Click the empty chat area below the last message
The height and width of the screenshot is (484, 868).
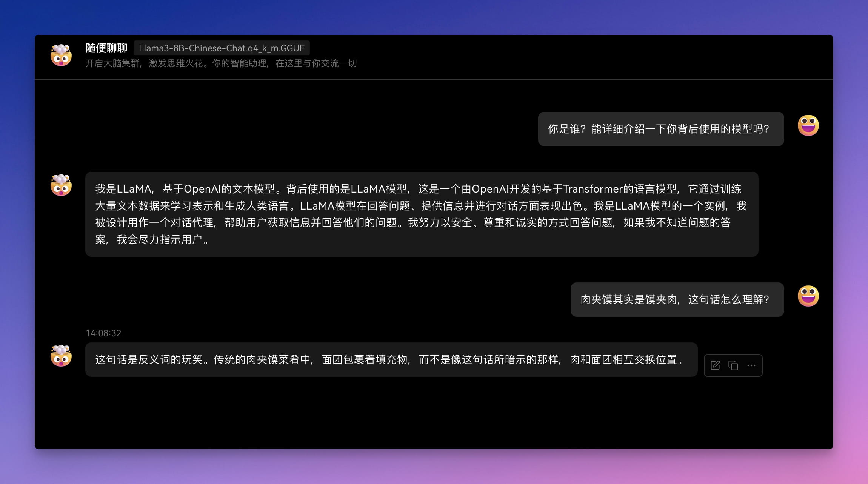pyautogui.click(x=433, y=415)
